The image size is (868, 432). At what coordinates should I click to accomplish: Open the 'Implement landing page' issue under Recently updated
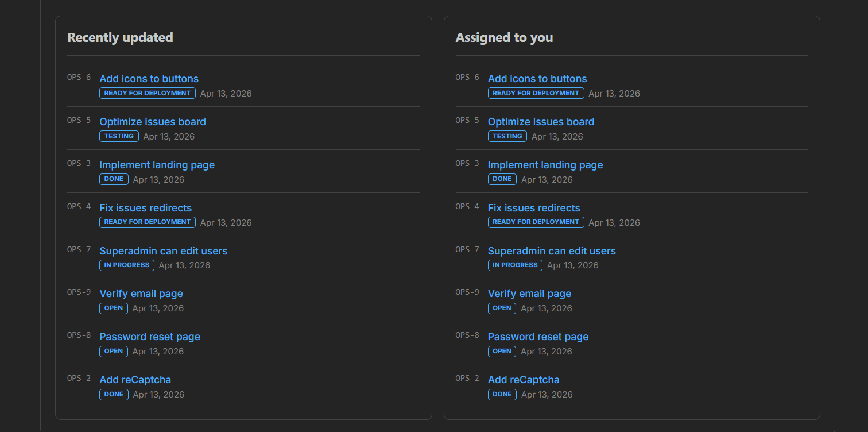tap(157, 165)
